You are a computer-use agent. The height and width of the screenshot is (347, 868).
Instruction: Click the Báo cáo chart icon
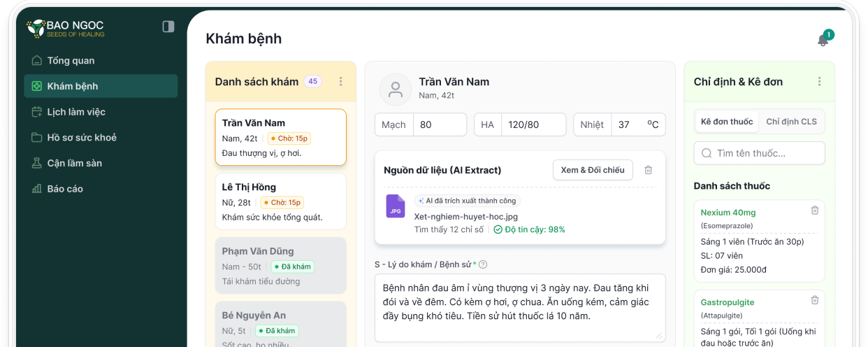[x=36, y=189]
